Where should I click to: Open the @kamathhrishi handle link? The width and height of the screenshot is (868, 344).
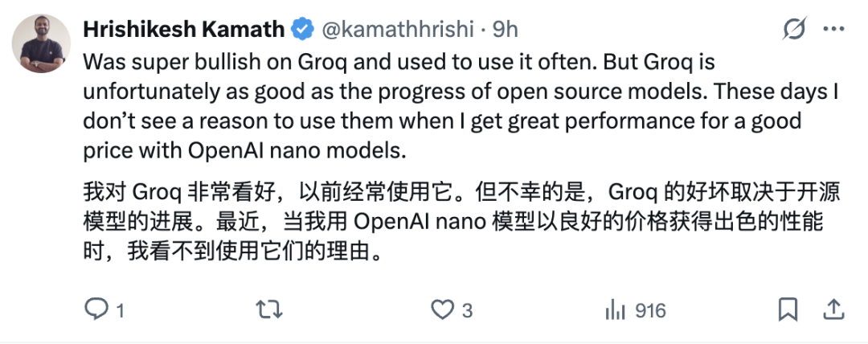pos(399,30)
